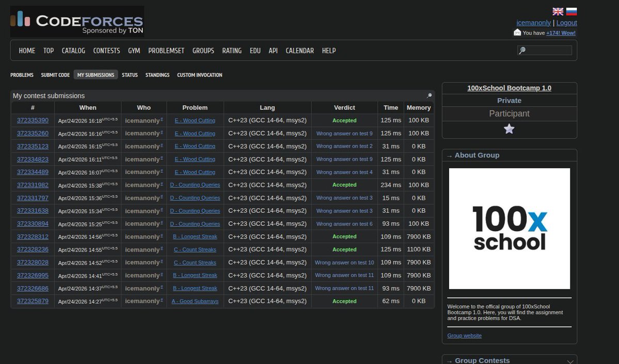The width and height of the screenshot is (619, 364).
Task: Open E - Wood Cutting problem in Accepted row
Action: point(195,121)
